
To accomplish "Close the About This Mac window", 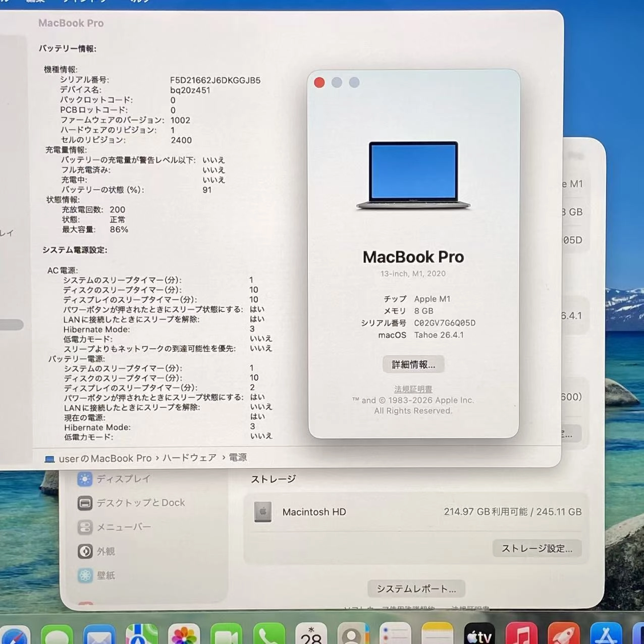I will (319, 82).
